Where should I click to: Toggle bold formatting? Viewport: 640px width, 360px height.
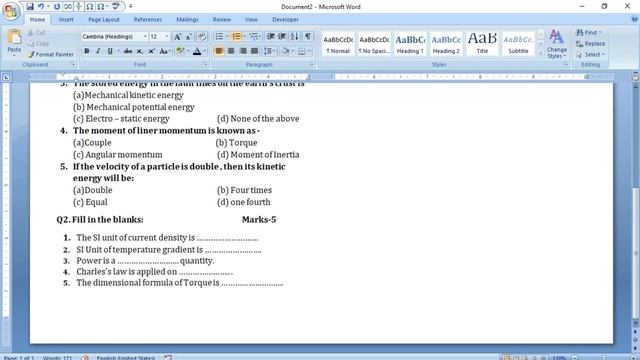[x=87, y=51]
